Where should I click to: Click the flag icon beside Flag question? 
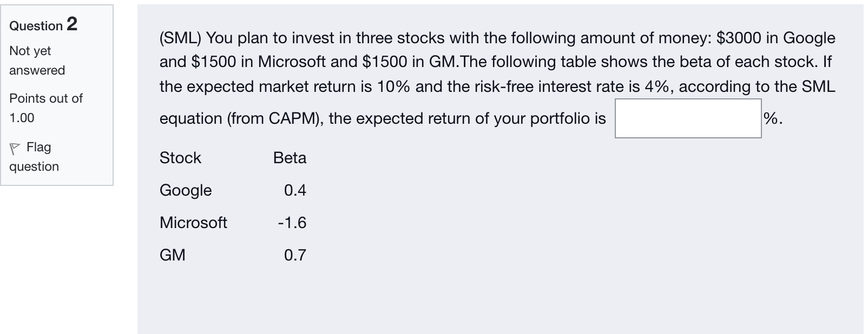15,148
